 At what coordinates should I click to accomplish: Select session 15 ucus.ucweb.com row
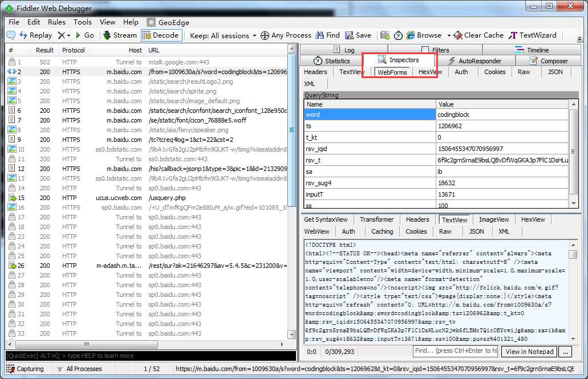click(x=148, y=198)
